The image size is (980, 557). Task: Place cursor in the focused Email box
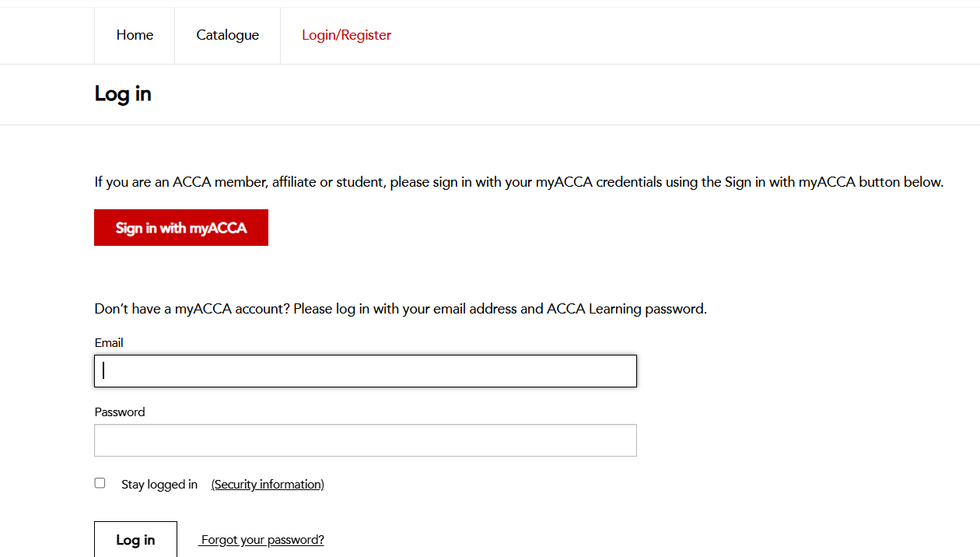tap(366, 371)
